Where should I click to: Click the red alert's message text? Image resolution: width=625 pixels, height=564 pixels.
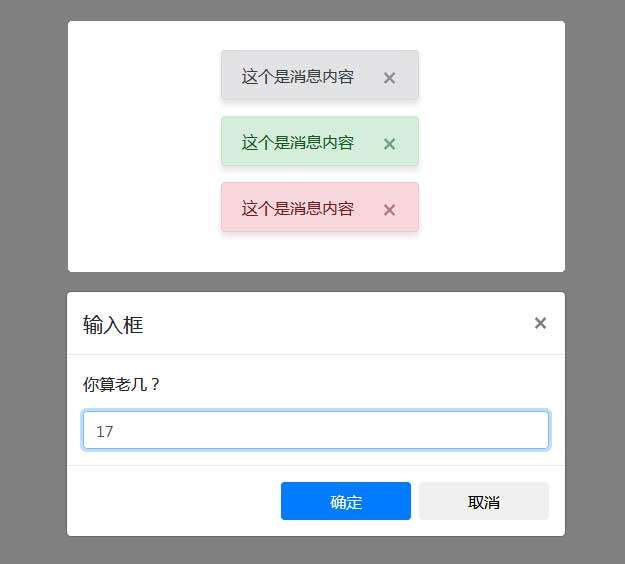(297, 209)
